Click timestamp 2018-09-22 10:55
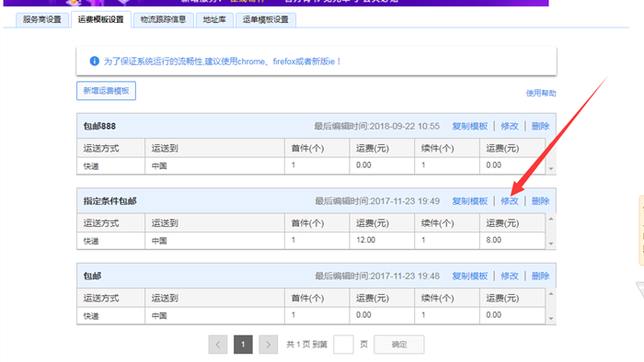 click(405, 126)
